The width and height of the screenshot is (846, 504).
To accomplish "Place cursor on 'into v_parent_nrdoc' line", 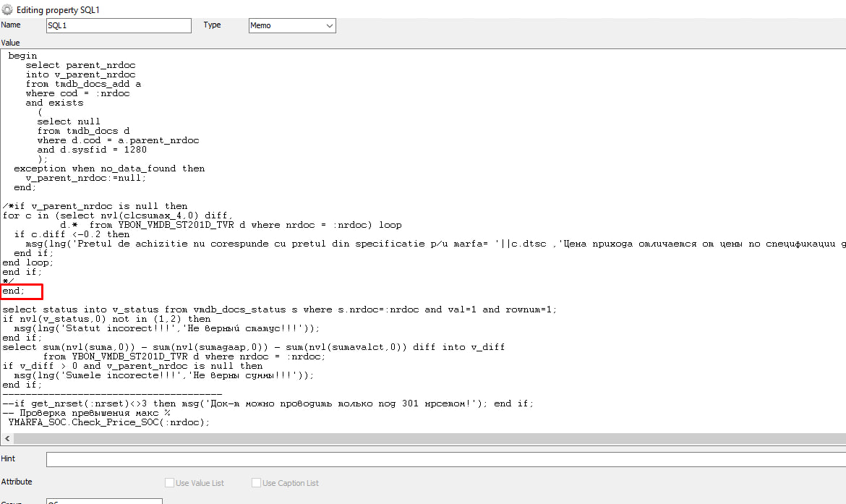I will (x=80, y=74).
